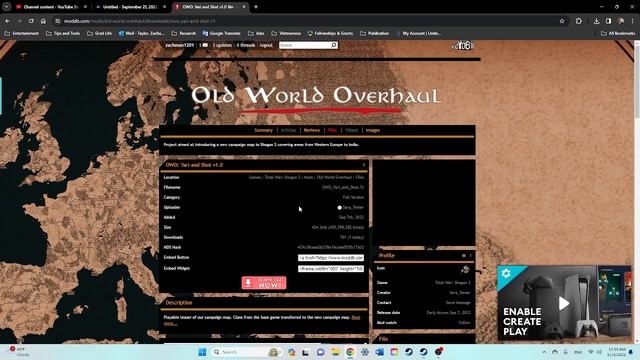Open the taskbar clock and date

tap(617, 352)
